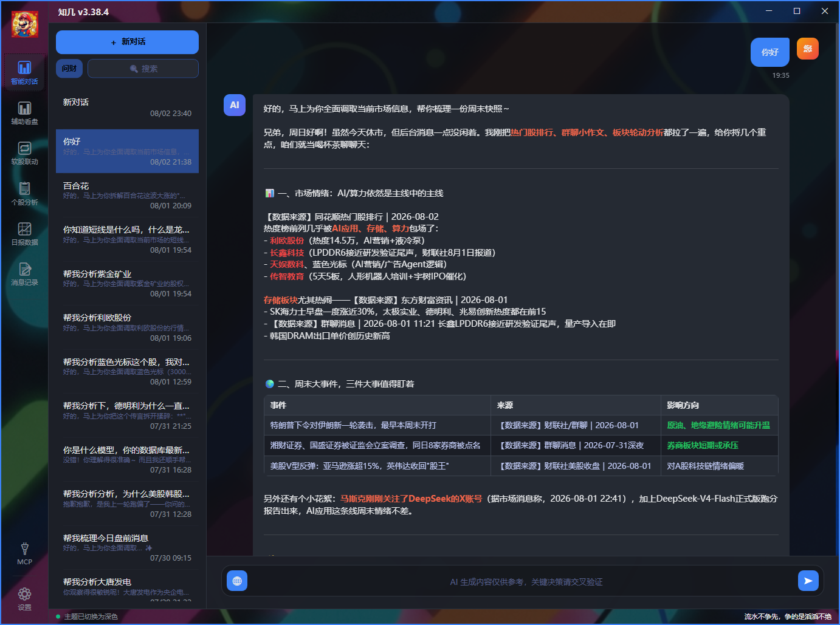Open the 帮我分析蓝色光标这个股 conversation
This screenshot has width=840, height=625.
tap(127, 372)
